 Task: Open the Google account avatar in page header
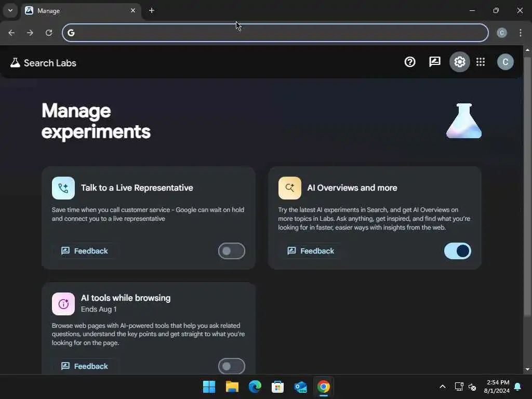point(505,62)
